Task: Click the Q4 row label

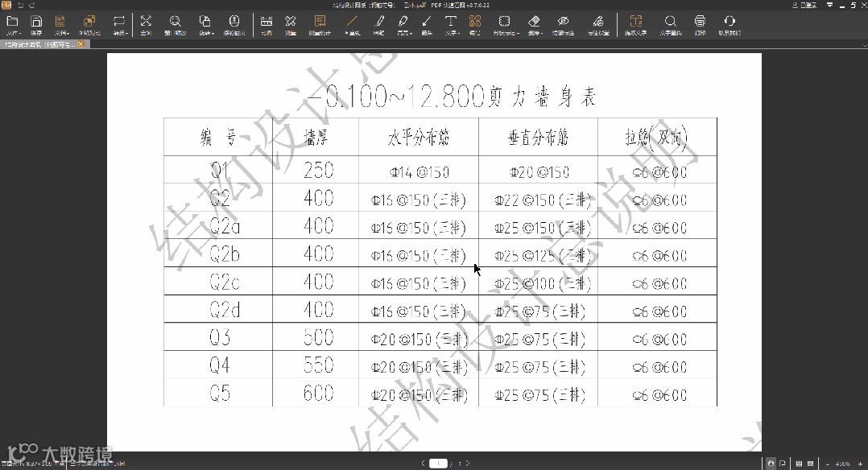Action: (219, 365)
